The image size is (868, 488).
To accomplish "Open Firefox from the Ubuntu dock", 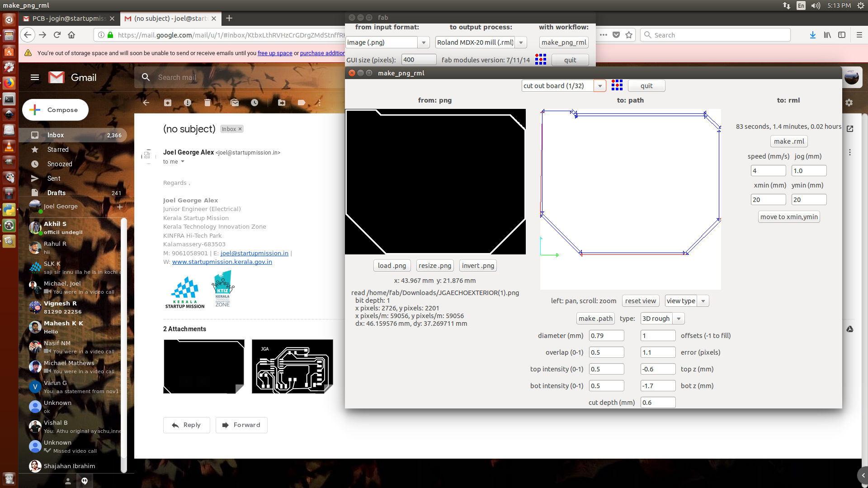I will click(9, 83).
